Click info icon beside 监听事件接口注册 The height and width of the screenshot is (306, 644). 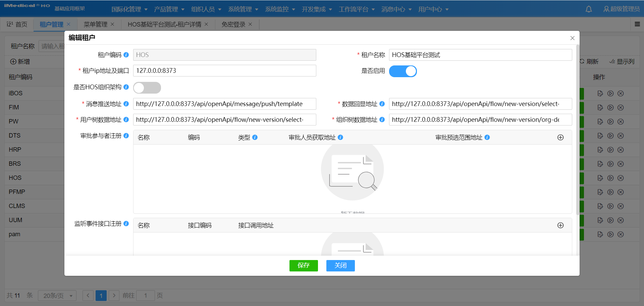pyautogui.click(x=126, y=223)
